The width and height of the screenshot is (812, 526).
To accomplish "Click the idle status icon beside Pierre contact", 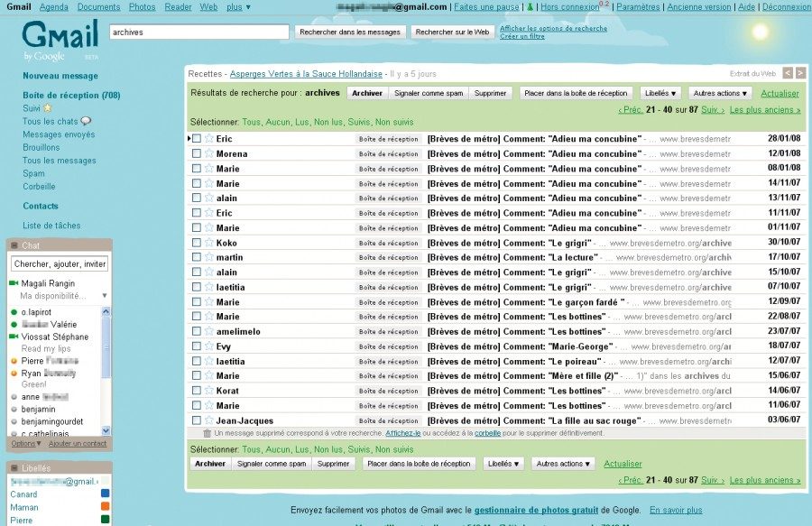I will click(14, 361).
